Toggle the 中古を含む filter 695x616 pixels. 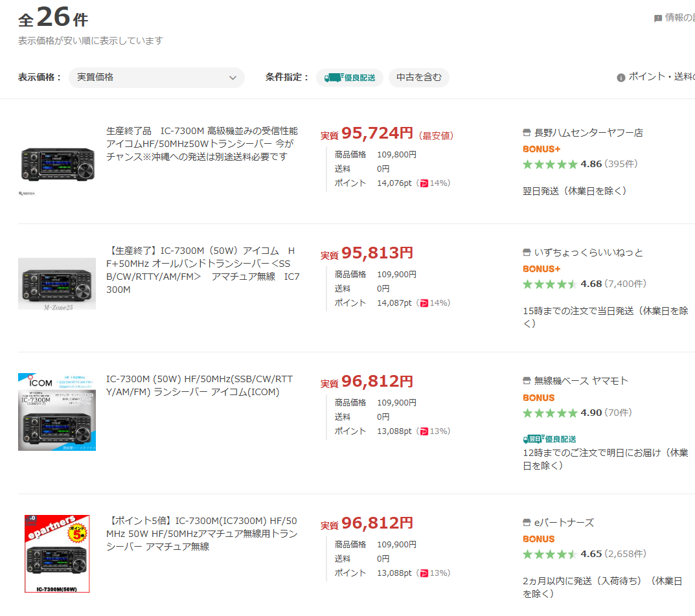point(418,78)
